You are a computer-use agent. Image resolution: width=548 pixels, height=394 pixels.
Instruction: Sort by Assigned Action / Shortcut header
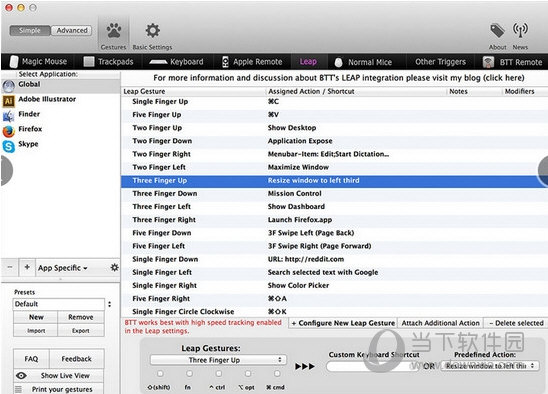356,91
